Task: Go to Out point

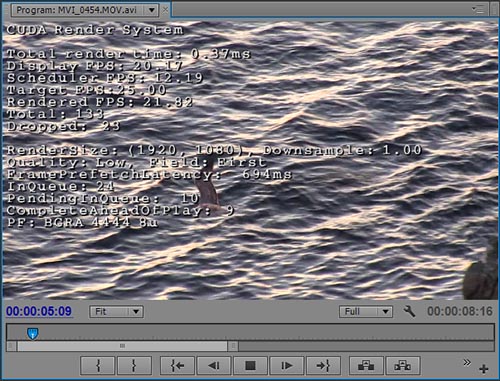Action: pyautogui.click(x=323, y=366)
